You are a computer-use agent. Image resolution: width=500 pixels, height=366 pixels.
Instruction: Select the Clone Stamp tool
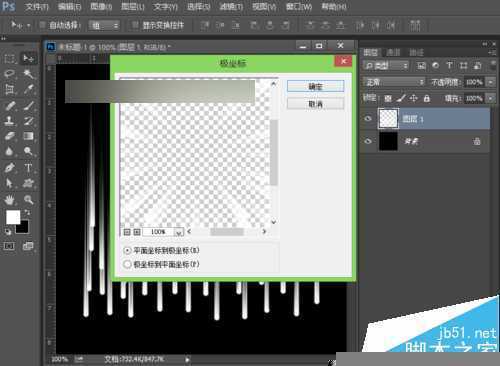point(9,121)
